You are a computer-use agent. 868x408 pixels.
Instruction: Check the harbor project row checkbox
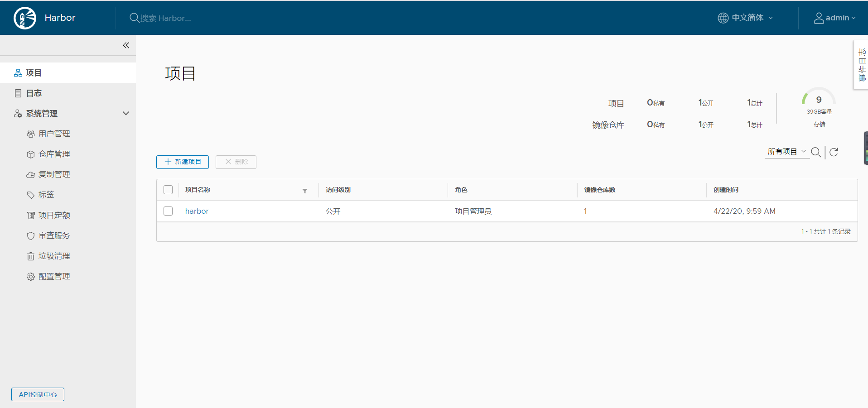point(168,211)
